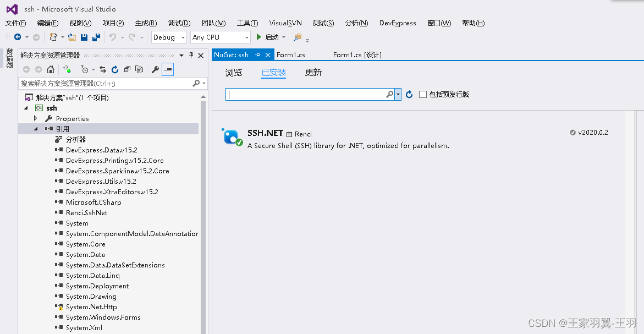Click the SSH.NET package icon
644x334 pixels.
[x=232, y=137]
